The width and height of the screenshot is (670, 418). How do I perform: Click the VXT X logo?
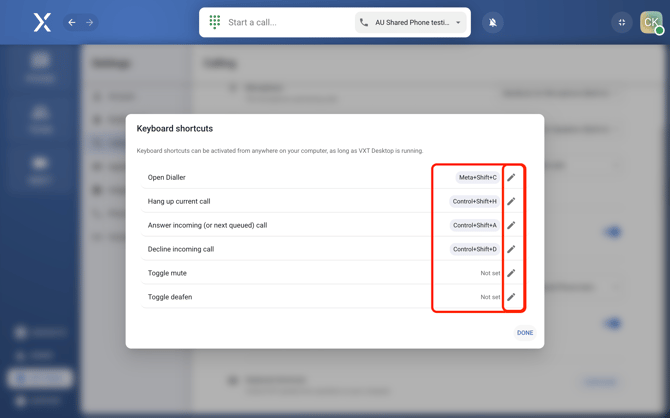click(x=42, y=22)
